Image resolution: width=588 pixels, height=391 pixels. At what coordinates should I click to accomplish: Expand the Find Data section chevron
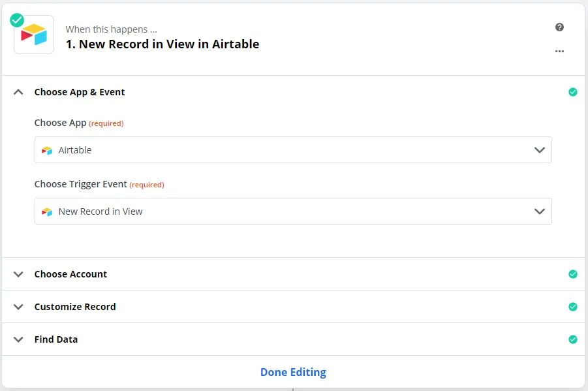coord(18,339)
